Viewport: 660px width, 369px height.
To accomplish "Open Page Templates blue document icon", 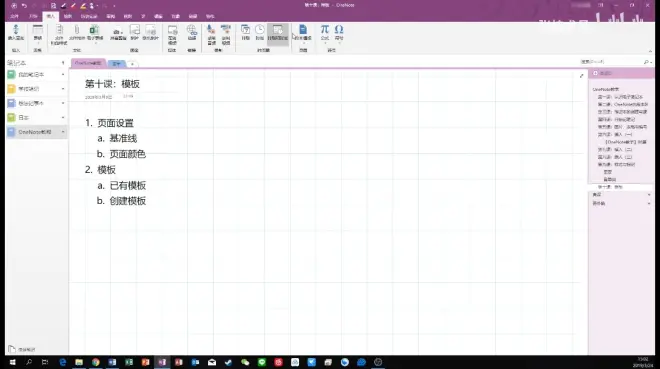I will point(303,32).
